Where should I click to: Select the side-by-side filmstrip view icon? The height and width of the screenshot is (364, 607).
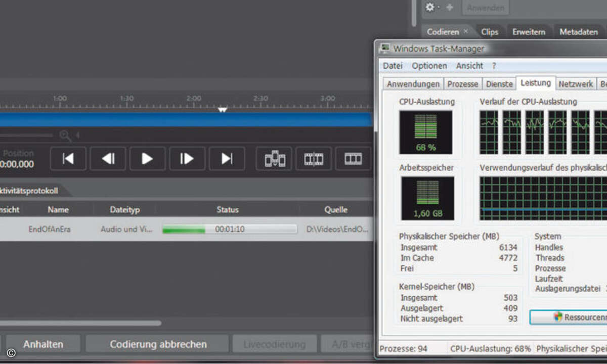(x=353, y=158)
